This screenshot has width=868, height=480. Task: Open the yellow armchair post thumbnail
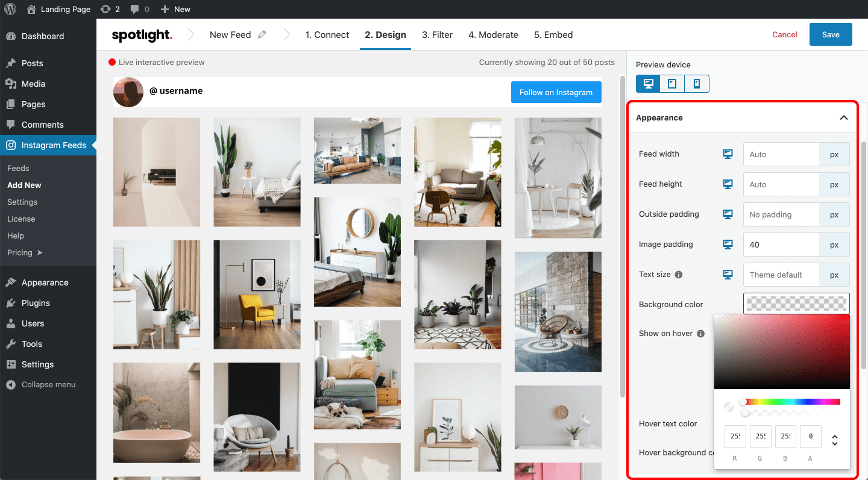[257, 295]
